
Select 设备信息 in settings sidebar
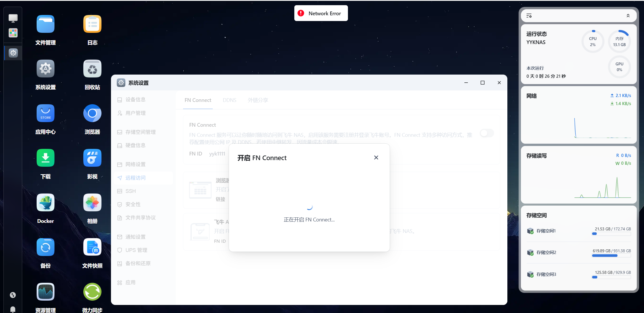click(144, 100)
